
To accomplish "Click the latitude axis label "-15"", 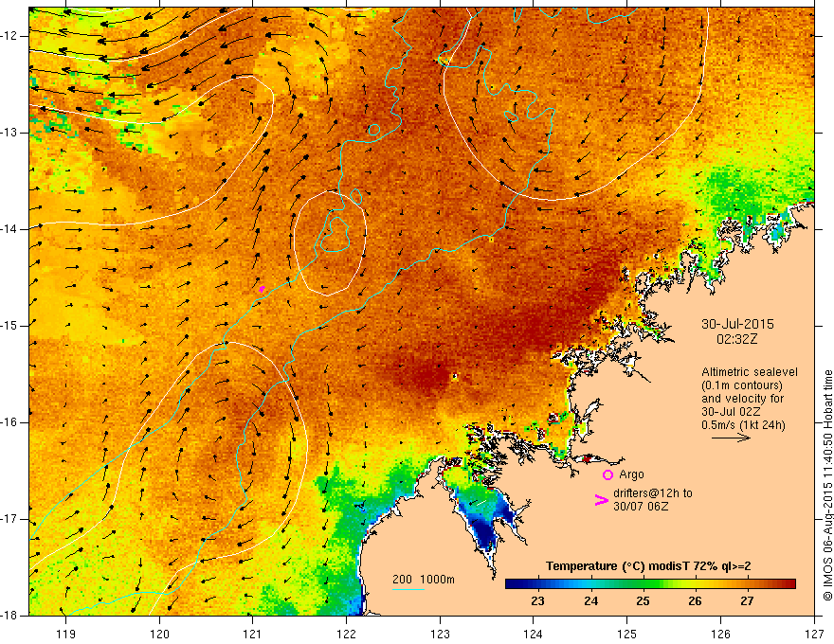I will click(x=10, y=326).
